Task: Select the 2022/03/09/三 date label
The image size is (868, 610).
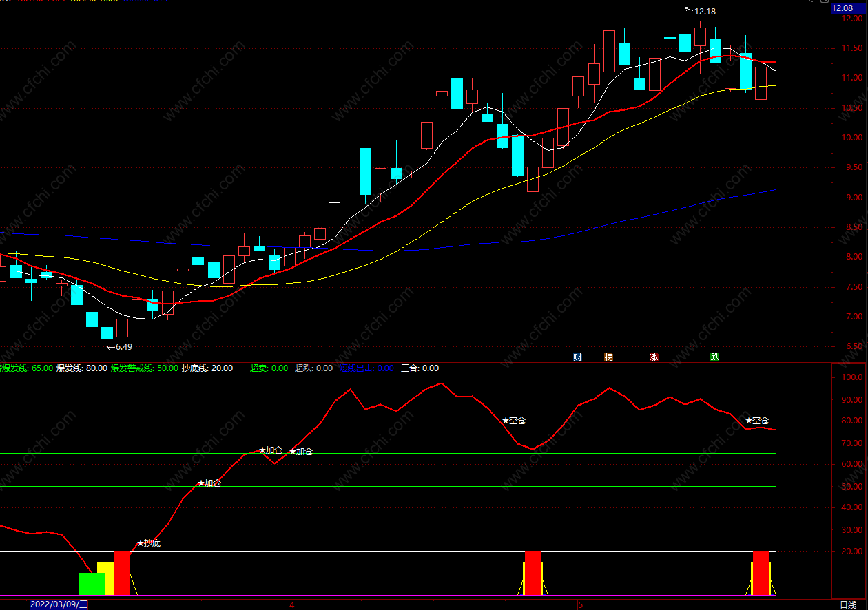Action: tap(59, 604)
